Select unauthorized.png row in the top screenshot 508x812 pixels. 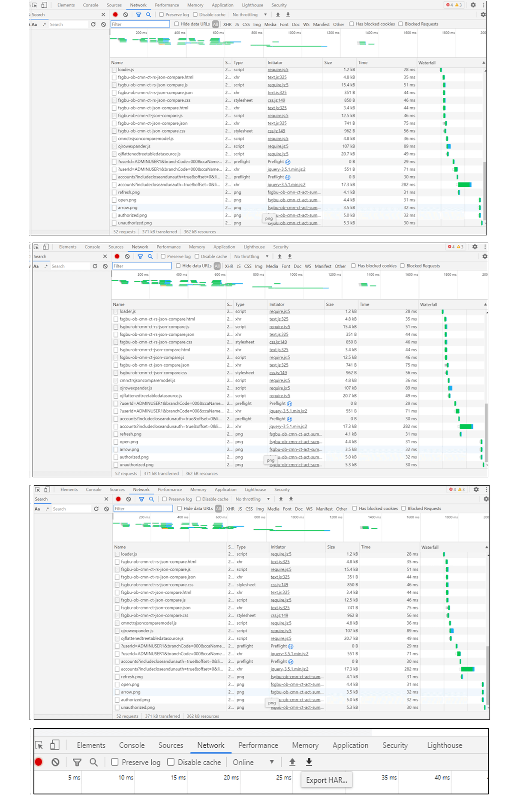(297, 223)
